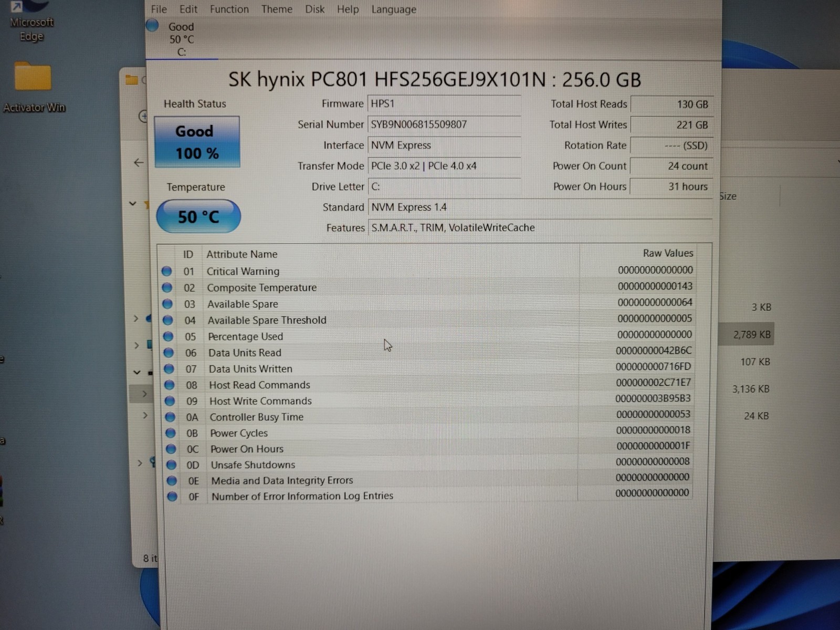Select the C: drive status tab
Viewport: 840px width, 630px height.
pos(181,39)
